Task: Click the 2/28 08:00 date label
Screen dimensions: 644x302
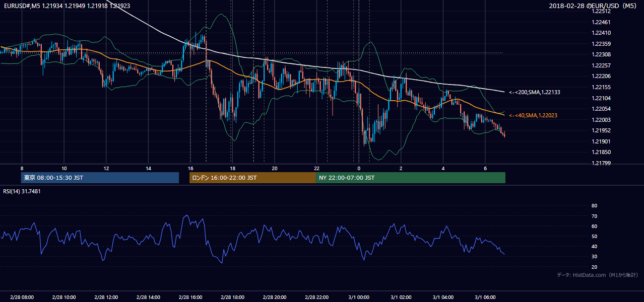Action: [22, 297]
